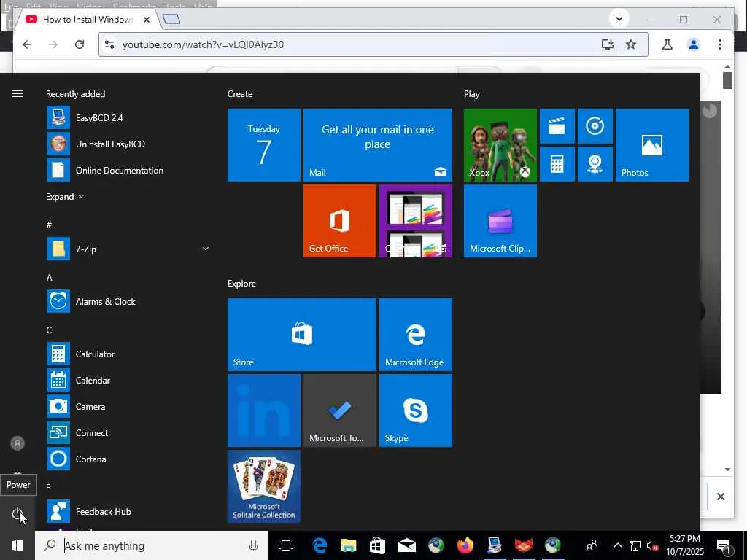
Task: Open the Calculator small tile
Action: point(557,164)
